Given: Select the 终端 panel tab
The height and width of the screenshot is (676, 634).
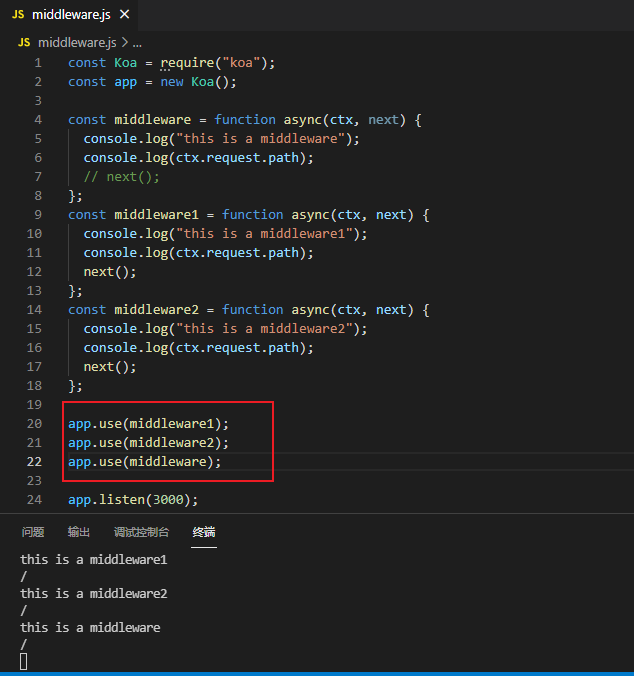Looking at the screenshot, I should 204,532.
